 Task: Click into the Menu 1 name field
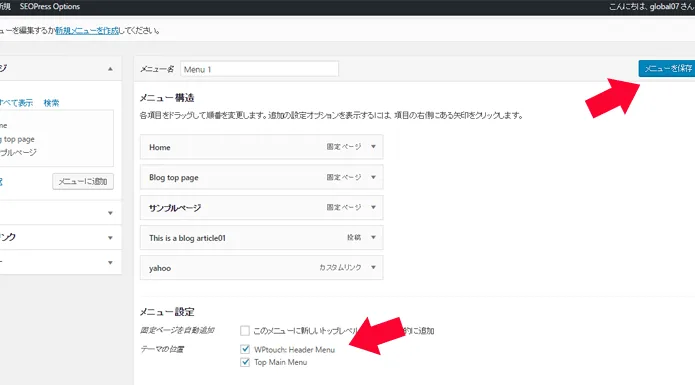[259, 69]
